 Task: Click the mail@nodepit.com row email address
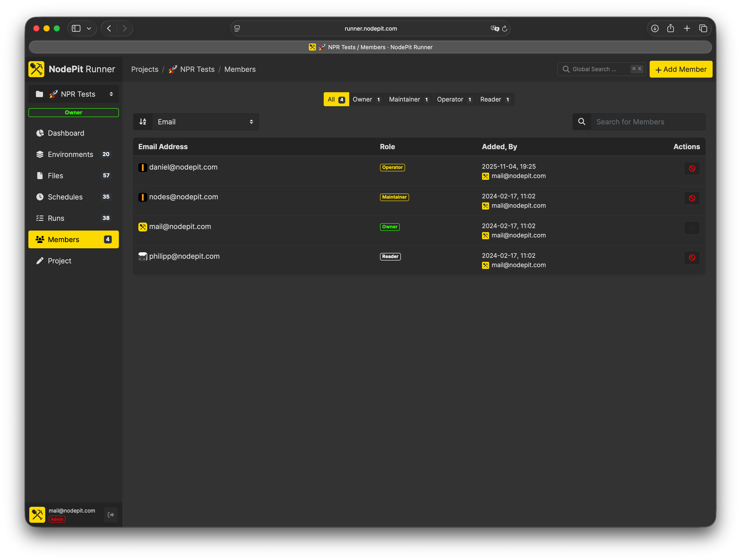tap(180, 227)
